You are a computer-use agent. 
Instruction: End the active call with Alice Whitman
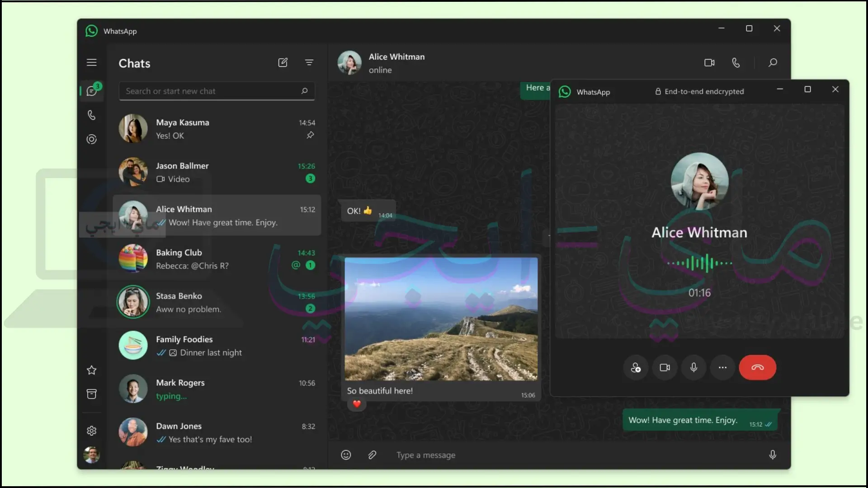[x=757, y=368]
